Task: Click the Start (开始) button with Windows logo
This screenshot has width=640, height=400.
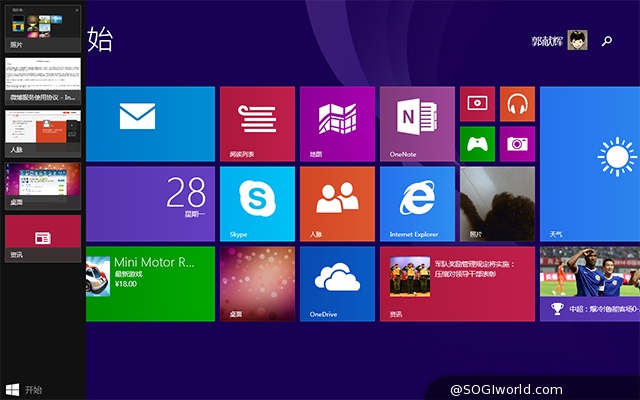Action: [24, 390]
